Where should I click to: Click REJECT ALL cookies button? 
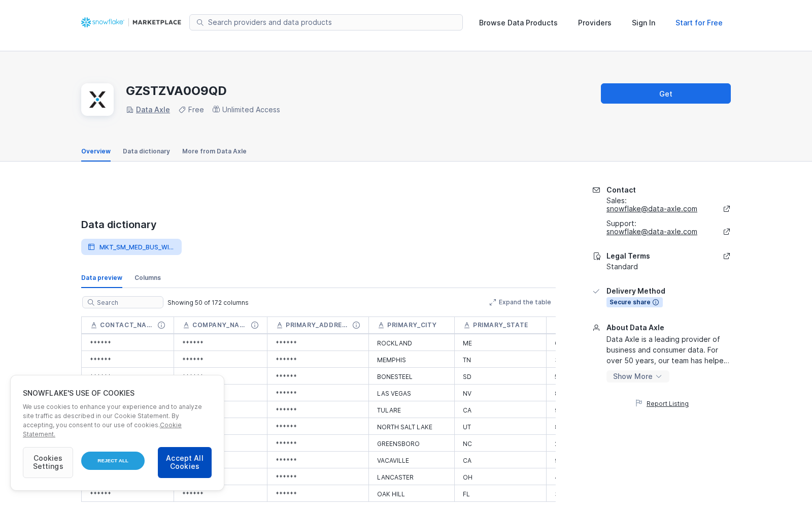tap(113, 461)
